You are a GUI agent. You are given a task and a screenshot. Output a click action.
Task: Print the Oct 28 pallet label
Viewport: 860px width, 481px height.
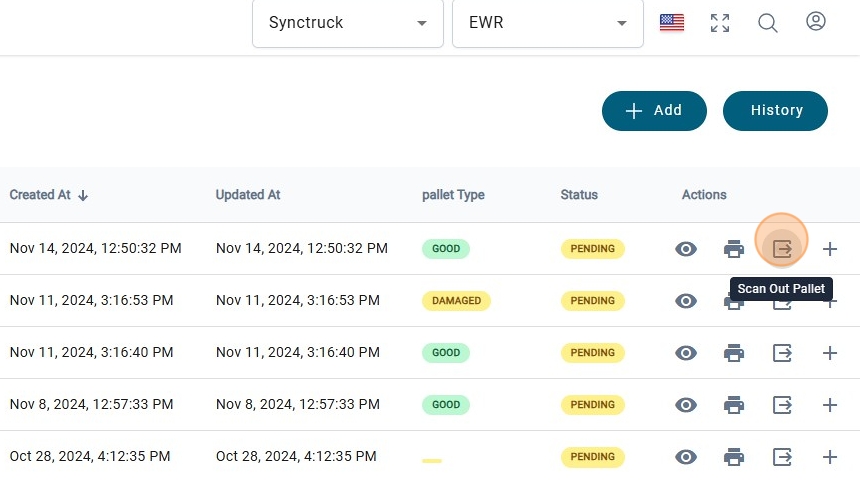(x=734, y=457)
